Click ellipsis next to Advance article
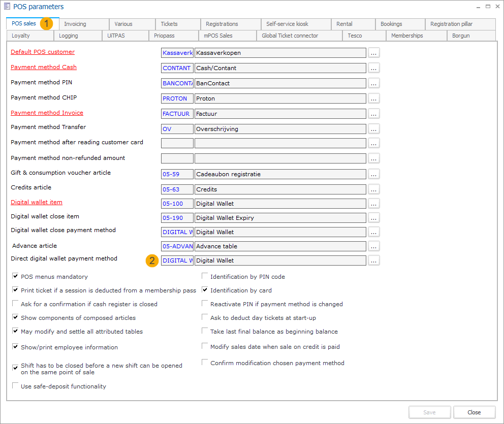The width and height of the screenshot is (504, 424). point(374,246)
